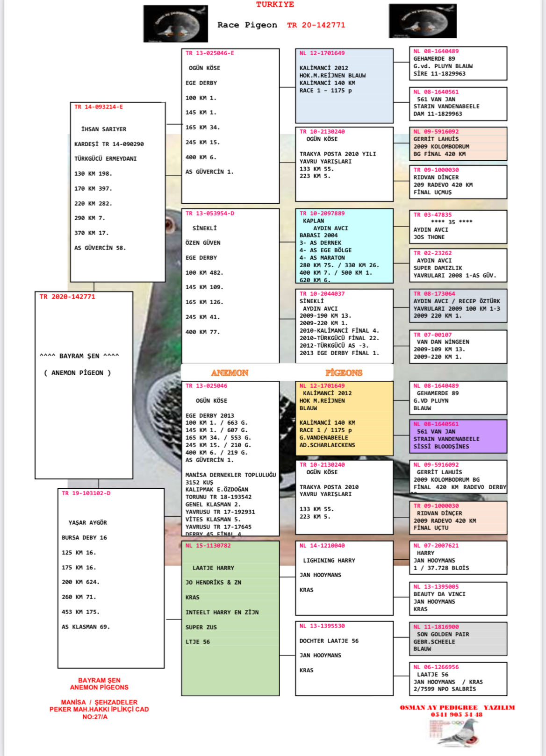Select the "TURKIYE" title text

pyautogui.click(x=275, y=4)
